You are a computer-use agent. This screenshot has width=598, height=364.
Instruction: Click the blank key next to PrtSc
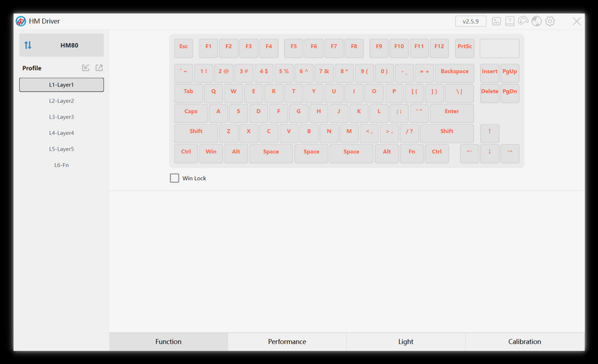499,48
